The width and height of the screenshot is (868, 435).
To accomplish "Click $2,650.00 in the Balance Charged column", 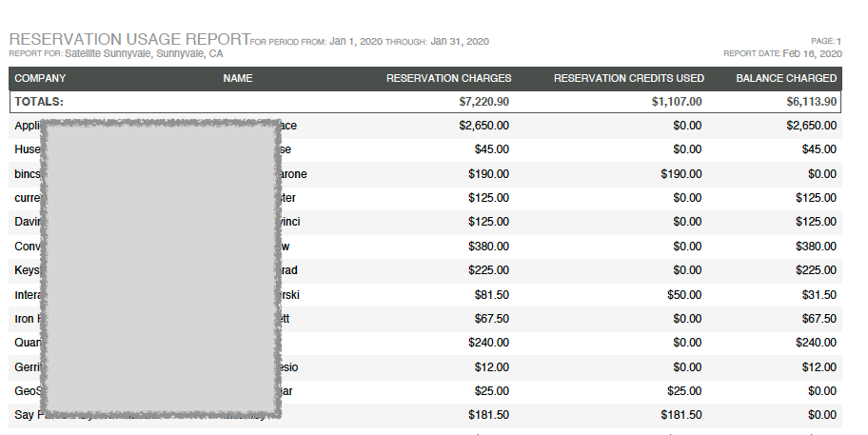I will pyautogui.click(x=812, y=126).
